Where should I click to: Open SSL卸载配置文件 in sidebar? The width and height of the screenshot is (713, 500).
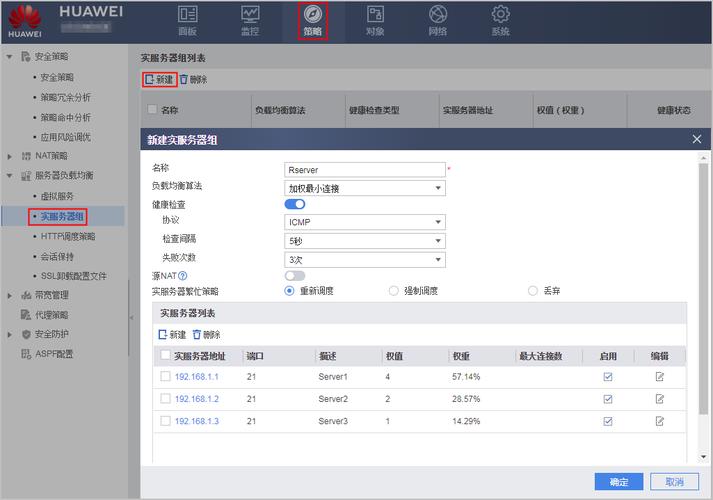pyautogui.click(x=74, y=276)
